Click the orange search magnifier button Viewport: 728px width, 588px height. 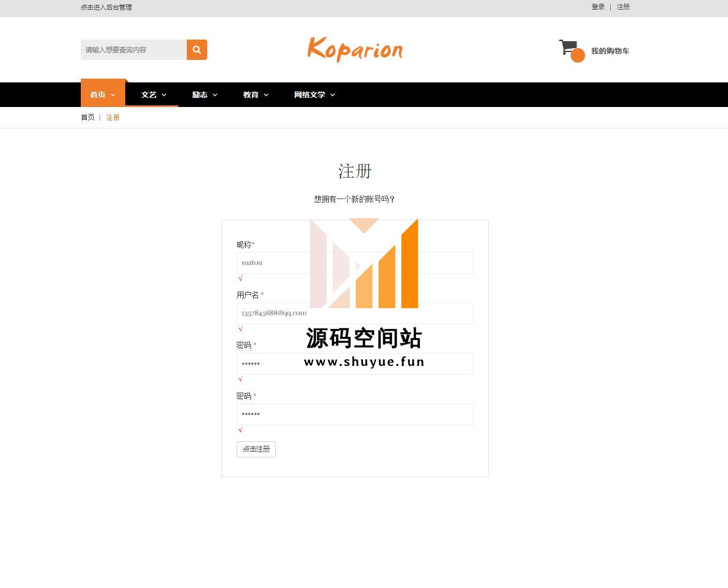[196, 50]
